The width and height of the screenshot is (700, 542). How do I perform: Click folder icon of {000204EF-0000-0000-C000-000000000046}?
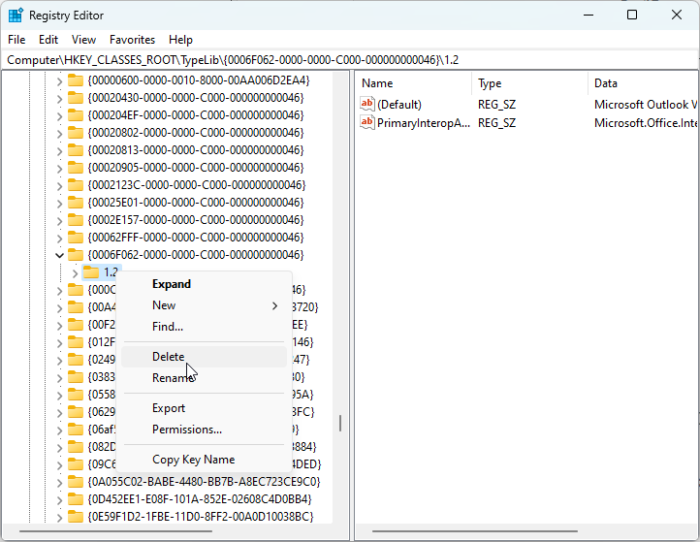pos(75,115)
